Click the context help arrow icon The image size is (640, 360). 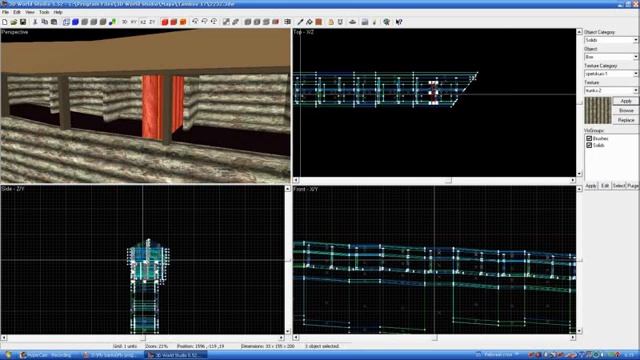tap(399, 22)
